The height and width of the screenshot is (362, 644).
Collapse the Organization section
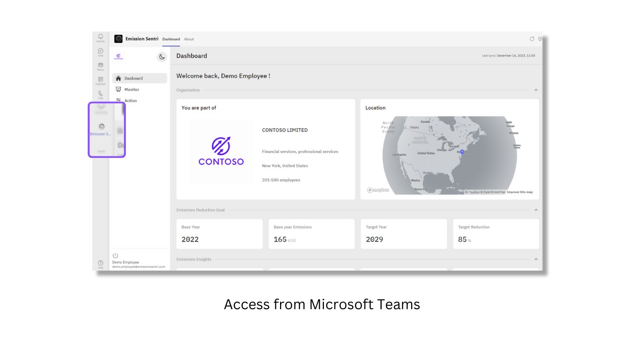tap(536, 90)
